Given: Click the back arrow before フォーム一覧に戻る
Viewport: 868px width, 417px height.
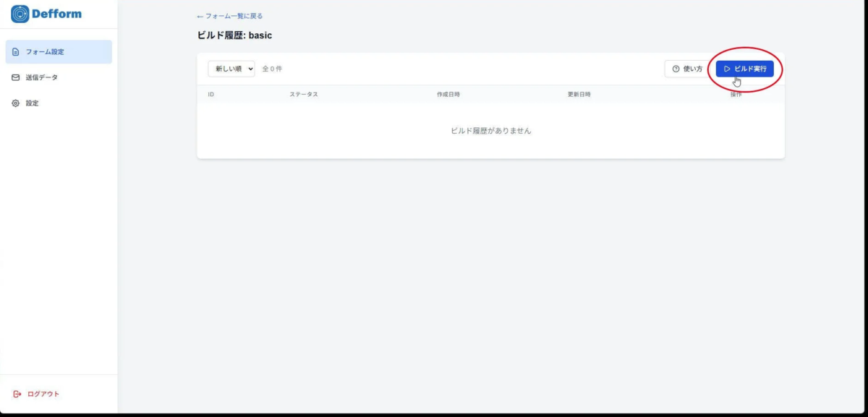Looking at the screenshot, I should (x=199, y=14).
